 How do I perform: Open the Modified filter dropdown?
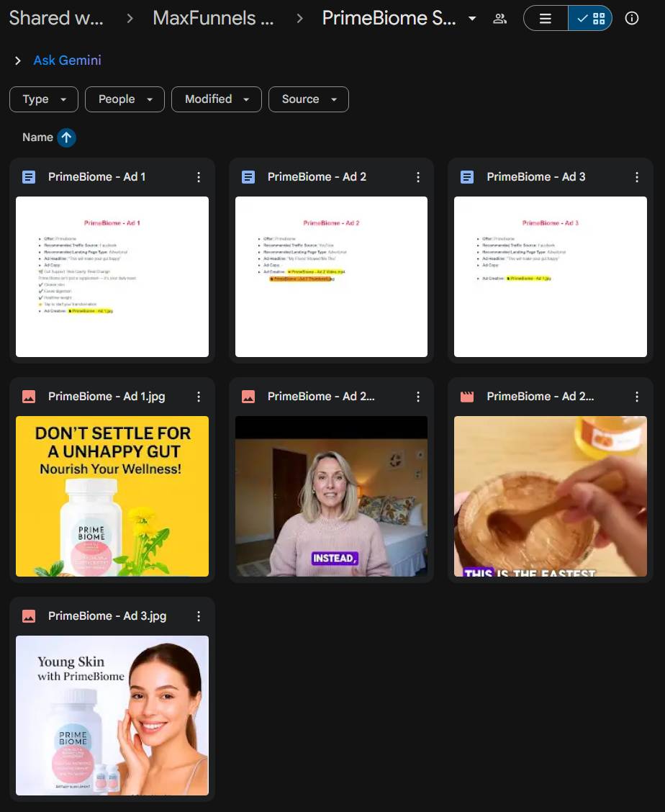[x=216, y=99]
